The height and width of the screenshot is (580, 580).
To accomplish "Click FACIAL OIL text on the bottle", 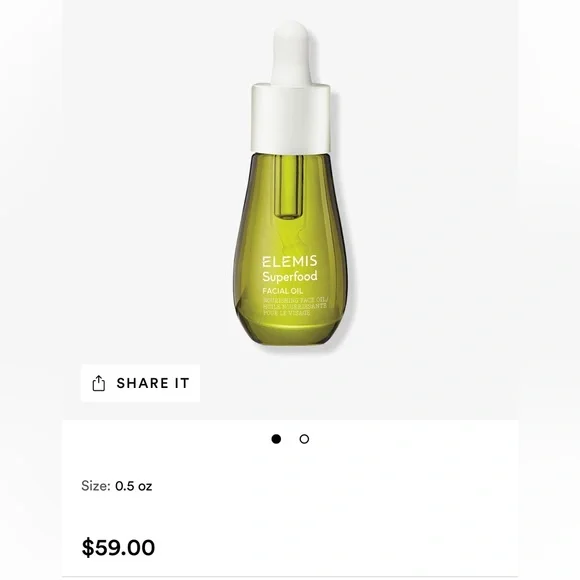I will pyautogui.click(x=283, y=291).
